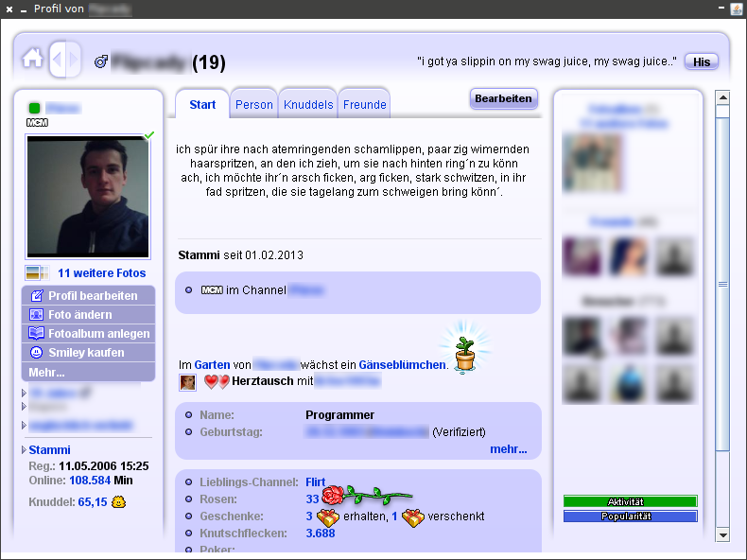
Task: Open the main profile photo
Action: click(x=88, y=197)
